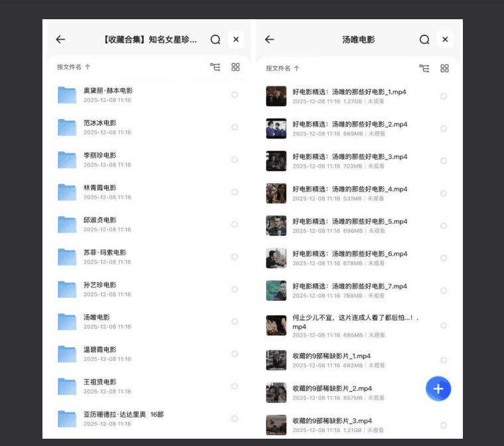The image size is (504, 446).
Task: Tick the selection circle for 林青霞电影
Action: click(x=234, y=192)
